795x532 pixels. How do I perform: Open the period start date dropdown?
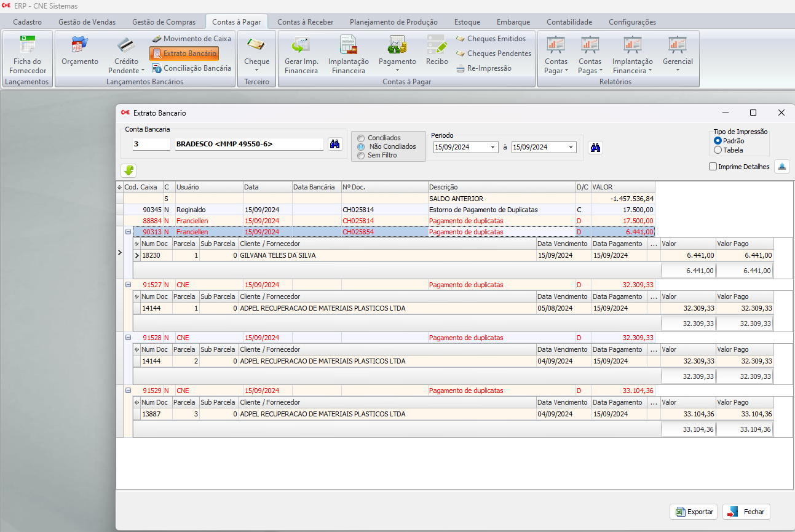click(x=494, y=148)
